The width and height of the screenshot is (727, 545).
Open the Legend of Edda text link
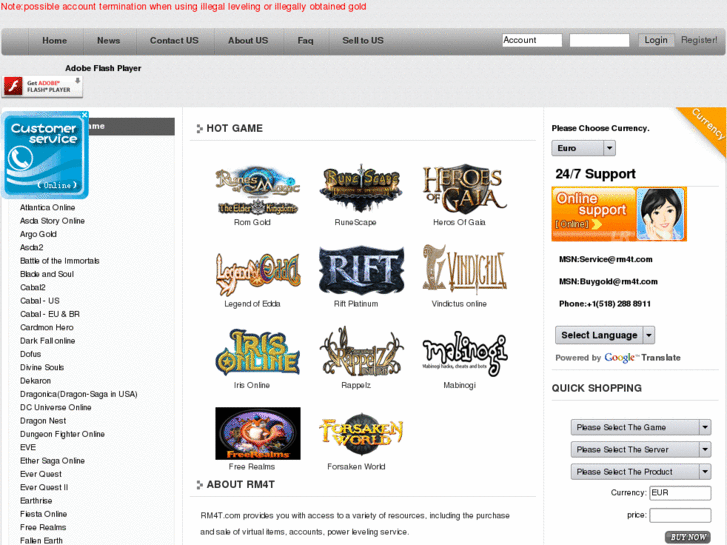coord(252,304)
